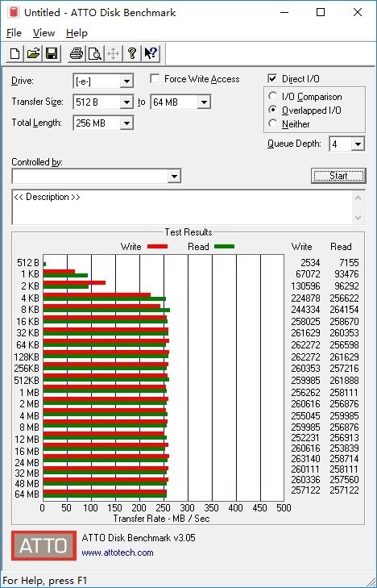Click the context Help pointer icon

[151, 53]
